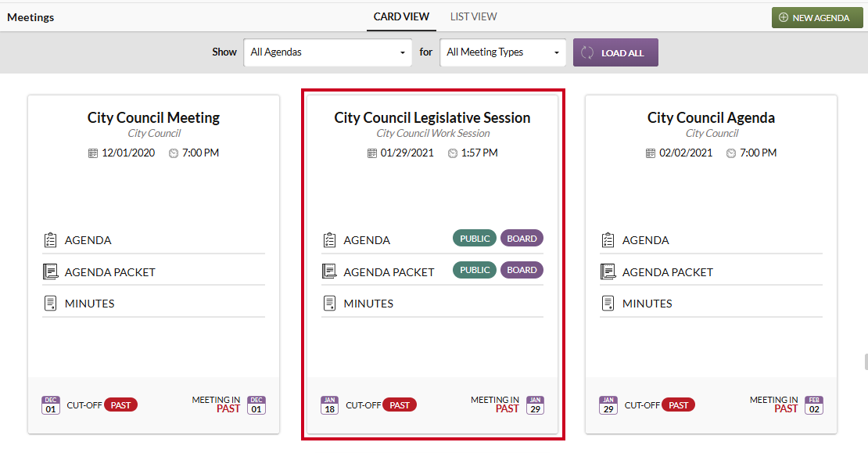
Task: Switch to the List View tab
Action: tap(473, 16)
